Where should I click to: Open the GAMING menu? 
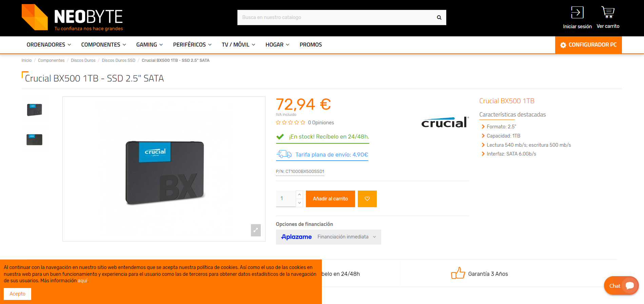[150, 45]
